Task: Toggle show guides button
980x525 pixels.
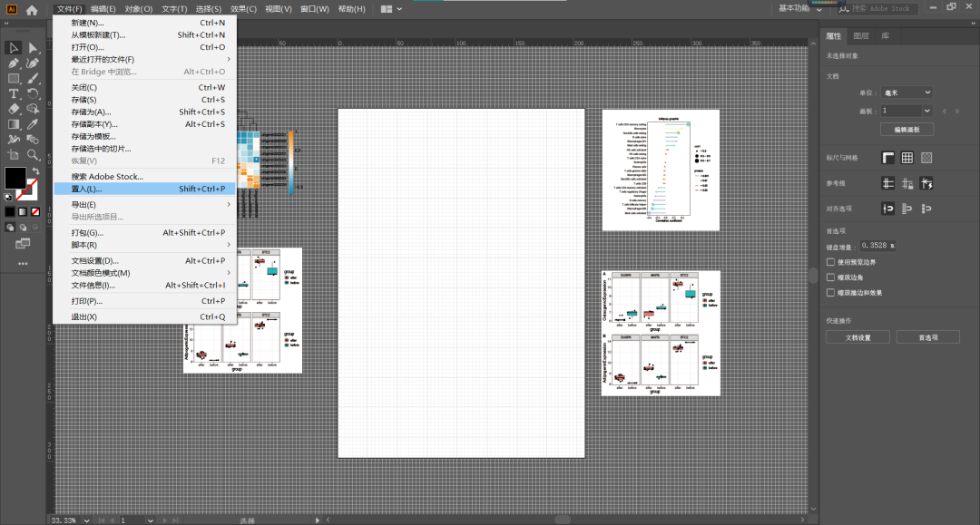Action: pyautogui.click(x=888, y=183)
